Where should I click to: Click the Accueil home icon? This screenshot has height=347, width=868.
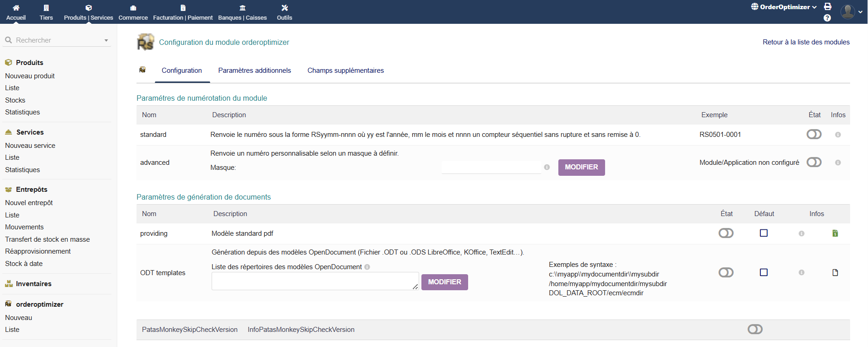16,8
